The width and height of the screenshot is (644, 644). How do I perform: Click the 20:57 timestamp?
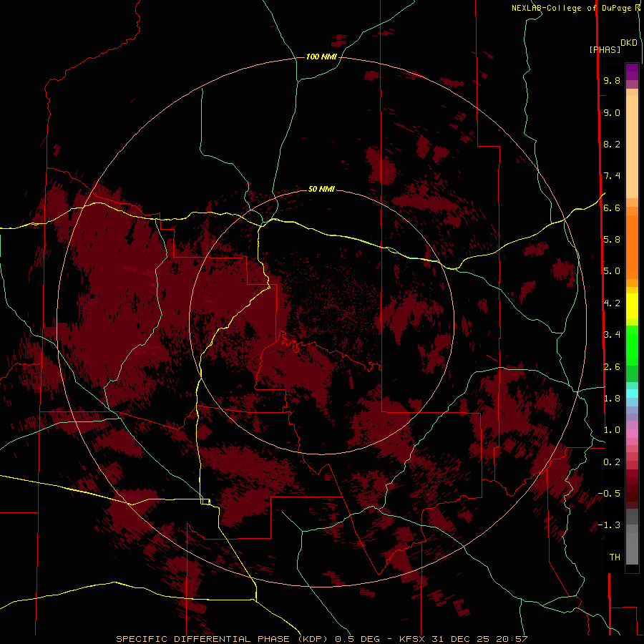pyautogui.click(x=512, y=639)
